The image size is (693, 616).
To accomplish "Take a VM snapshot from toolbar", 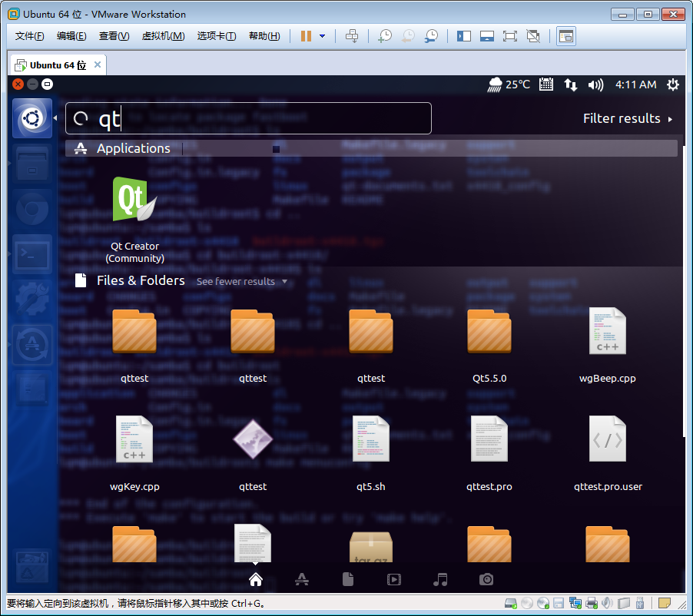I will (x=384, y=36).
